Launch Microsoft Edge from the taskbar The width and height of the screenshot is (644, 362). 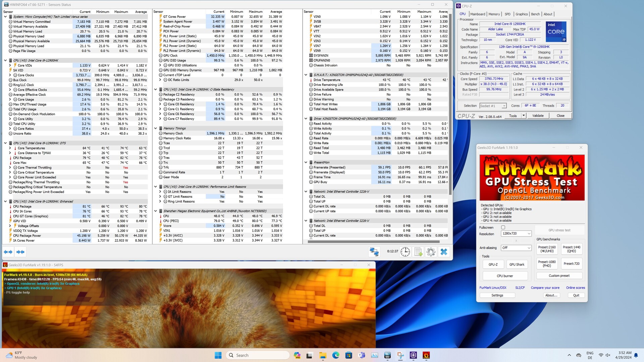coord(336,355)
